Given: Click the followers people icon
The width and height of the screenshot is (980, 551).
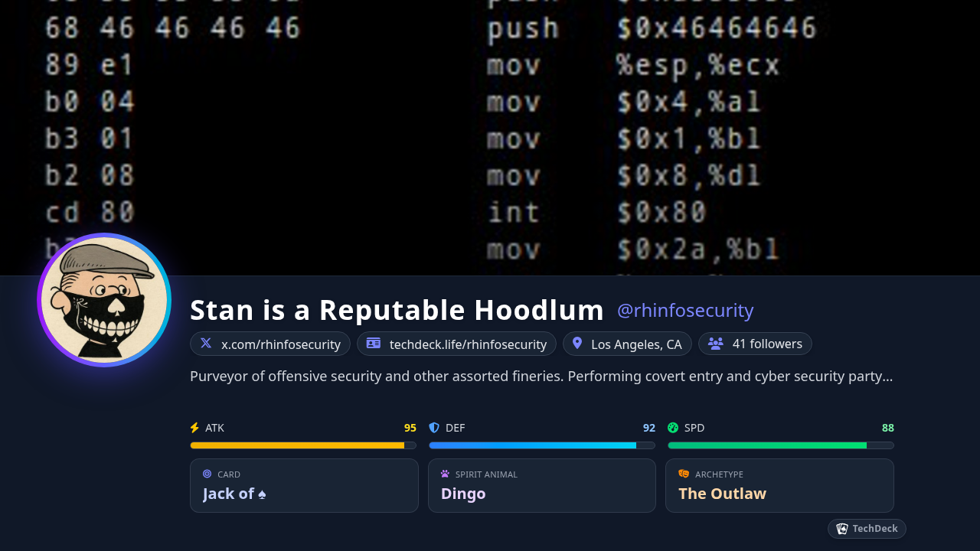Looking at the screenshot, I should 716,344.
